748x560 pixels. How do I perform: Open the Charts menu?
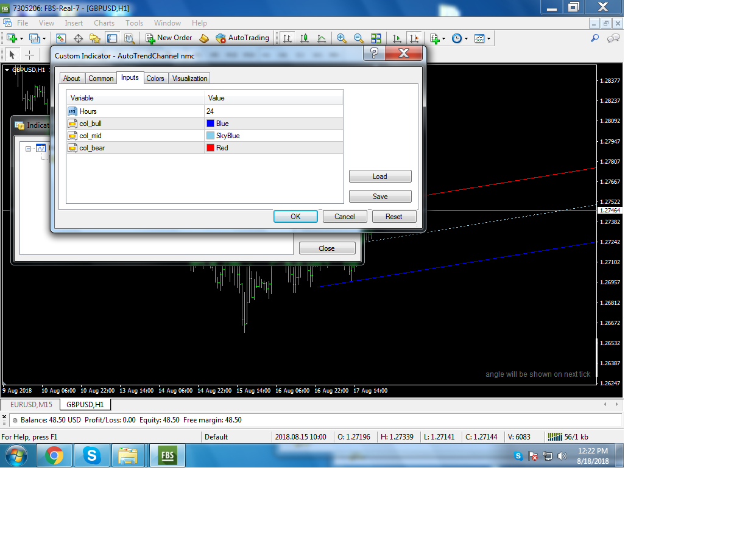104,23
